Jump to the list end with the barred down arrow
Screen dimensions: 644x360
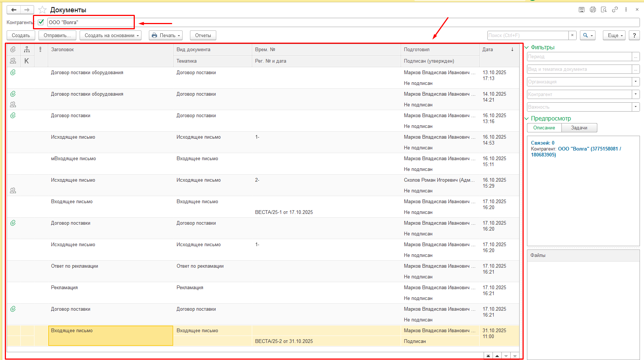pos(515,356)
